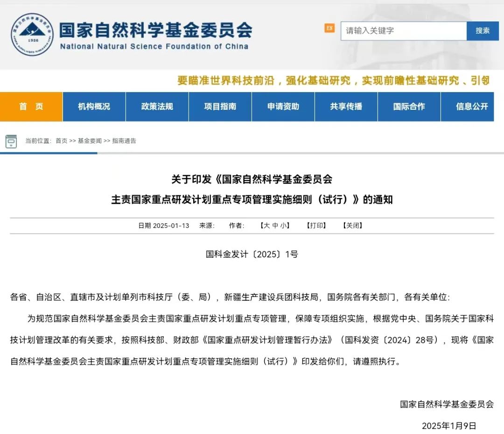Click the 【关闭】 close link
Image resolution: width=504 pixels, height=434 pixels.
click(353, 226)
